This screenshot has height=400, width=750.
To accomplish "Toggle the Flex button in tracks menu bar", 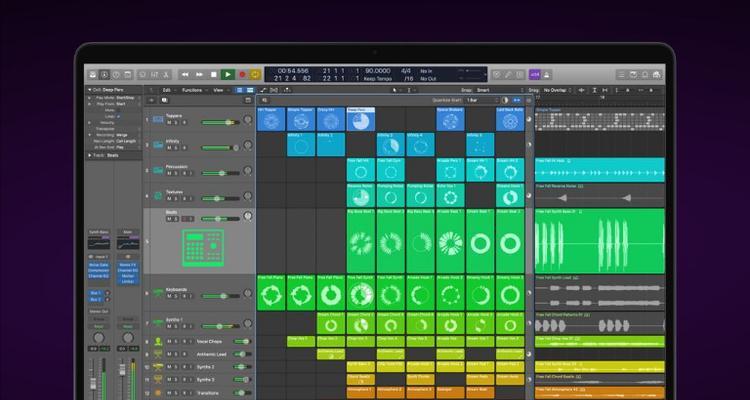I will [275, 90].
